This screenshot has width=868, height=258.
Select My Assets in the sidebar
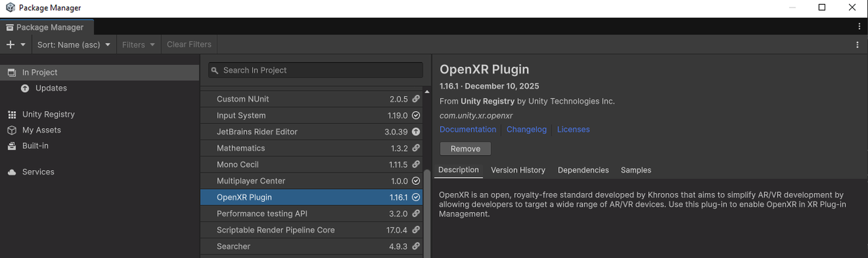click(100, 130)
